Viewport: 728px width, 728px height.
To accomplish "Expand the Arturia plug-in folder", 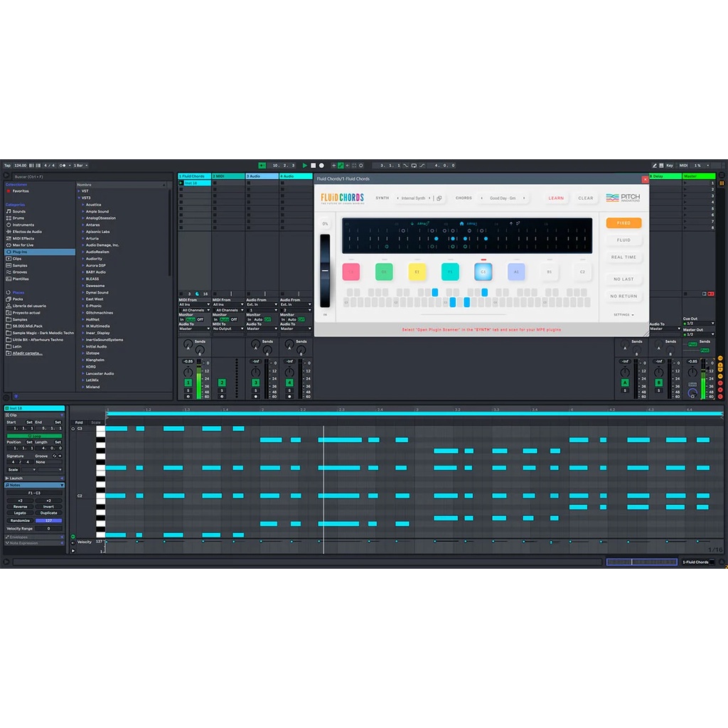I will (x=83, y=238).
